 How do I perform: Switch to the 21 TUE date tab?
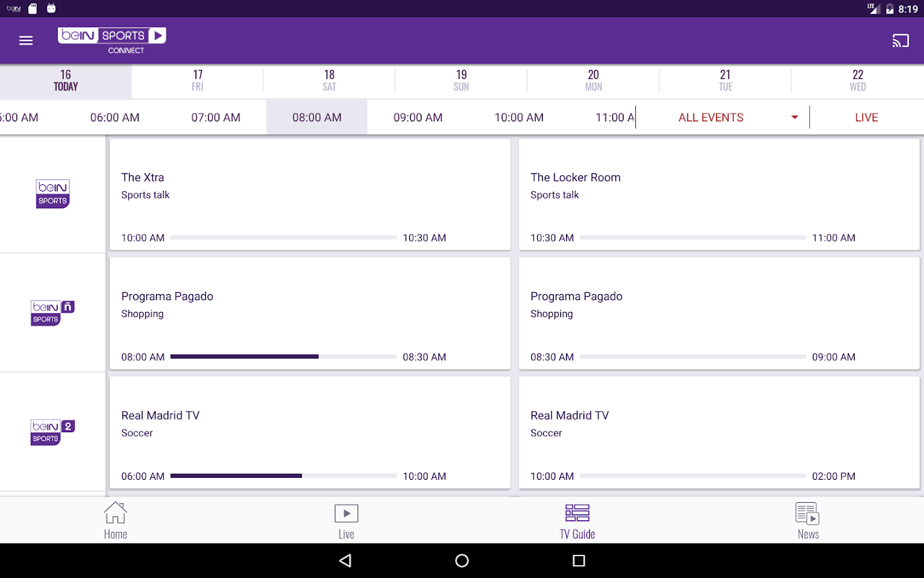(725, 81)
